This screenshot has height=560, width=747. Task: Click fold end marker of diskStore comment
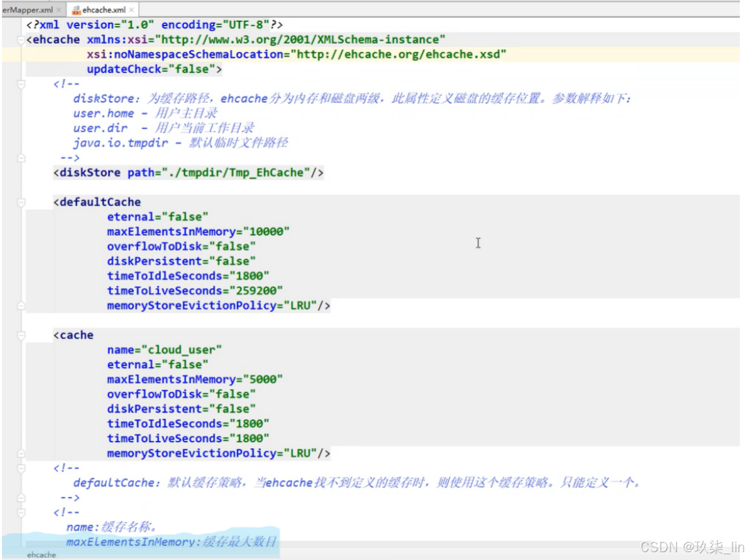[21, 158]
